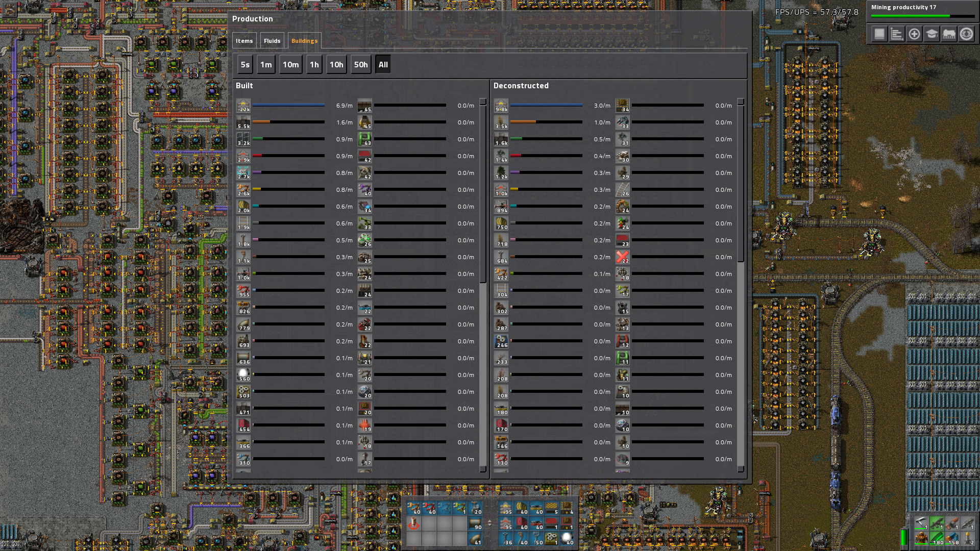
Task: Select the medium electric pole 1.8k Built icon
Action: (243, 240)
